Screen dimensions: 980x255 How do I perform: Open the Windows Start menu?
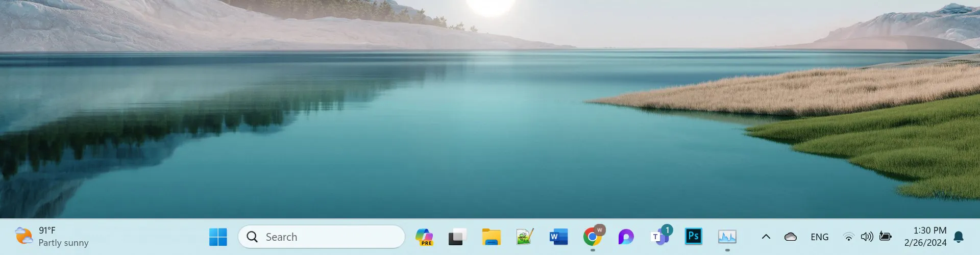click(x=218, y=237)
